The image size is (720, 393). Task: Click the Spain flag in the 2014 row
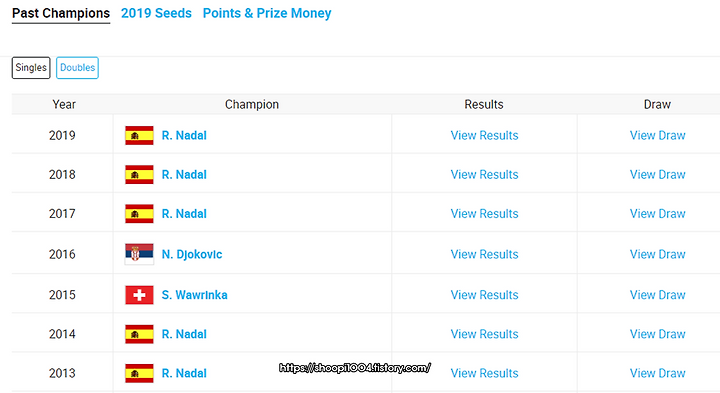pos(139,334)
